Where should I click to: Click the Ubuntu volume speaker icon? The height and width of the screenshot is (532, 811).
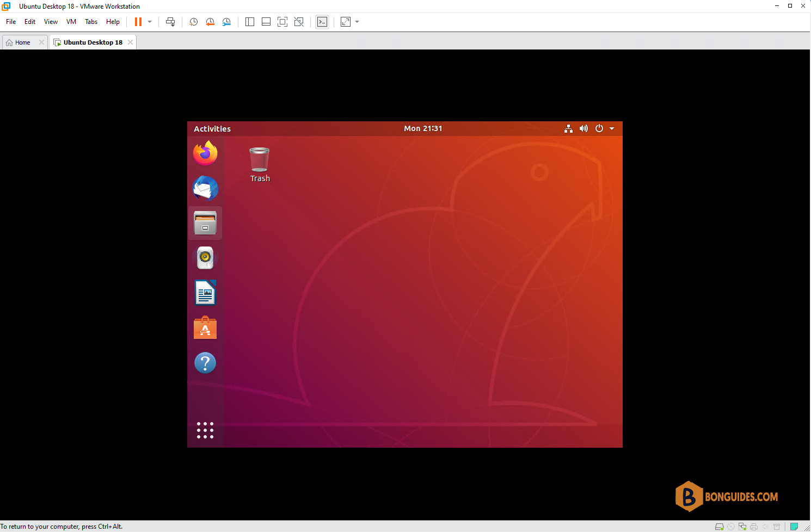(x=583, y=129)
